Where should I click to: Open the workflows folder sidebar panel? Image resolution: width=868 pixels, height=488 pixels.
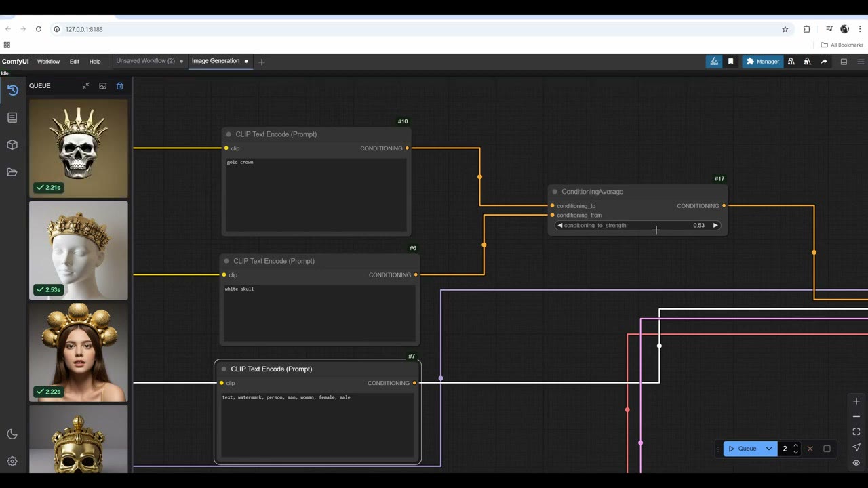click(12, 172)
